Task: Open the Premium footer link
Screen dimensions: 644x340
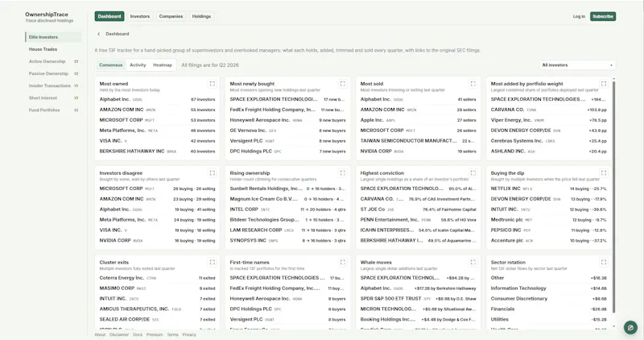Action: pos(155,334)
